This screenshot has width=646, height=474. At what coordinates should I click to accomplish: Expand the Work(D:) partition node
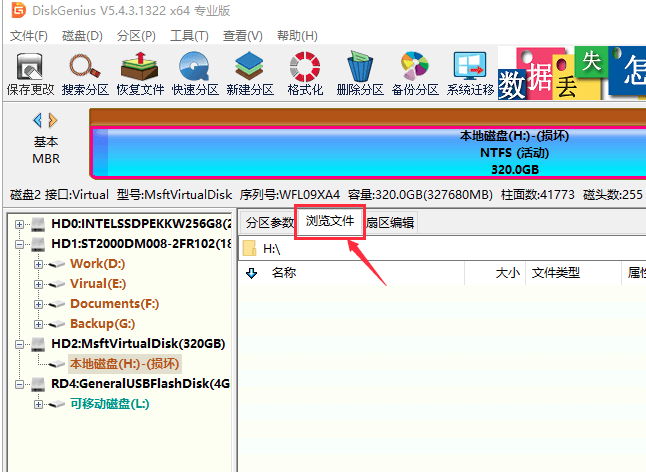pyautogui.click(x=38, y=264)
